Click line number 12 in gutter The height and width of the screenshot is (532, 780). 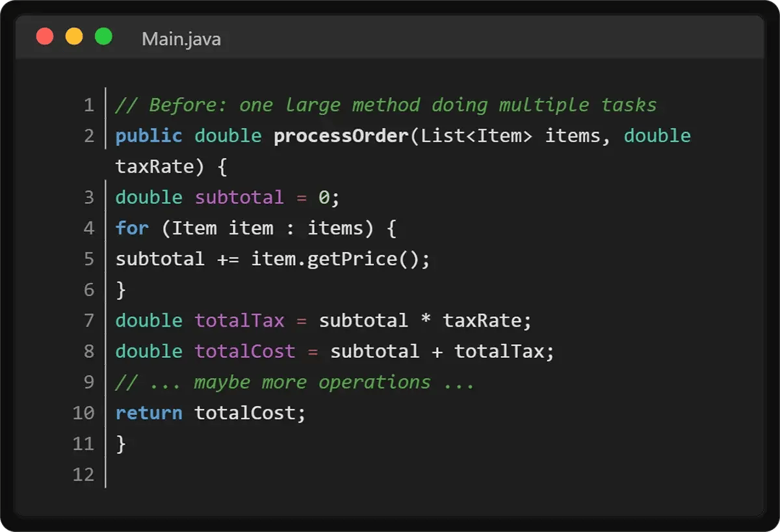click(x=84, y=474)
